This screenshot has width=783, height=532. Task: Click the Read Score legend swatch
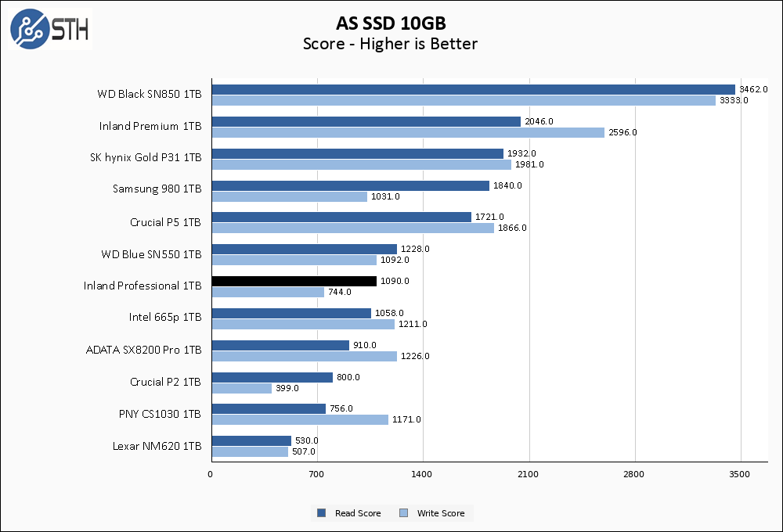322,512
